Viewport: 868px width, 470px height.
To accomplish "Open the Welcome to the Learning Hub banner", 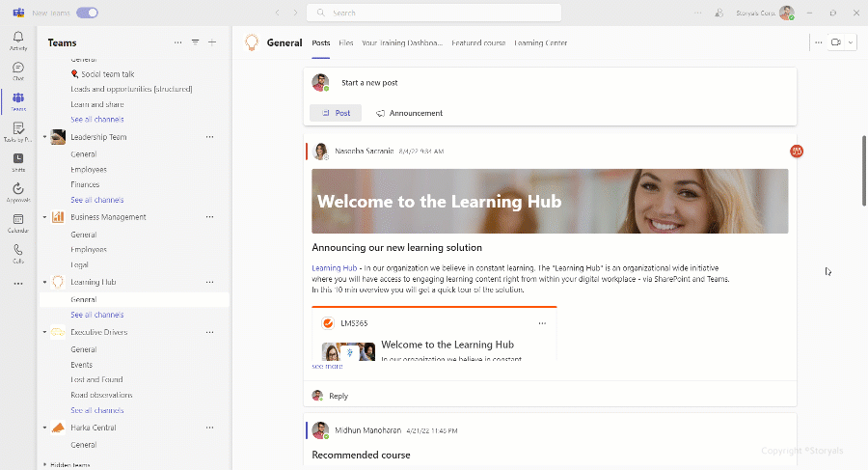I will point(550,201).
